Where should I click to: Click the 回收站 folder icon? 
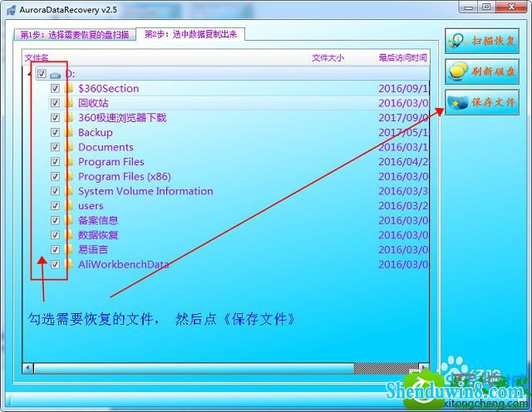tap(68, 103)
